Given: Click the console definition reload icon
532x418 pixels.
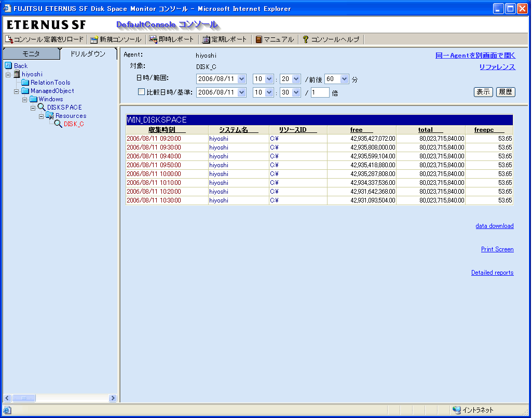Looking at the screenshot, I should (9, 39).
